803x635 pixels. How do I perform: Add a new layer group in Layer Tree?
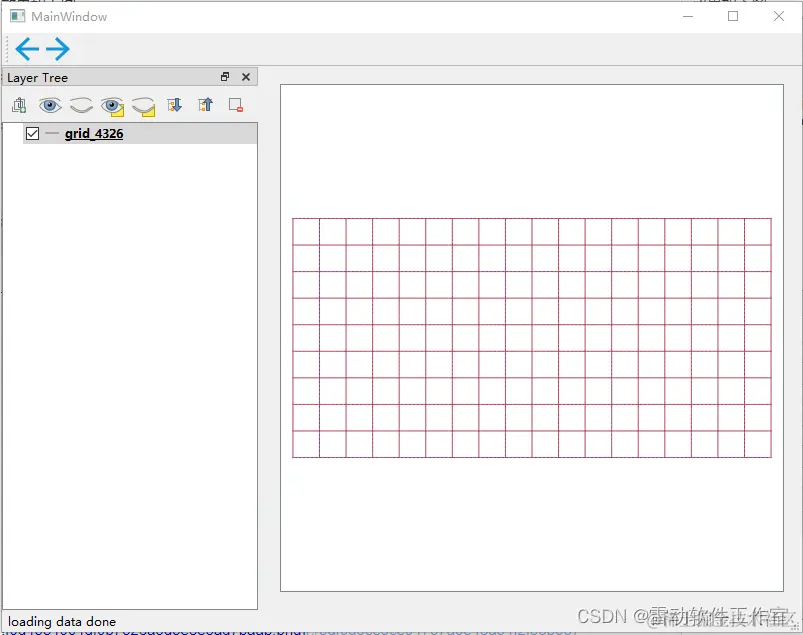[19, 105]
